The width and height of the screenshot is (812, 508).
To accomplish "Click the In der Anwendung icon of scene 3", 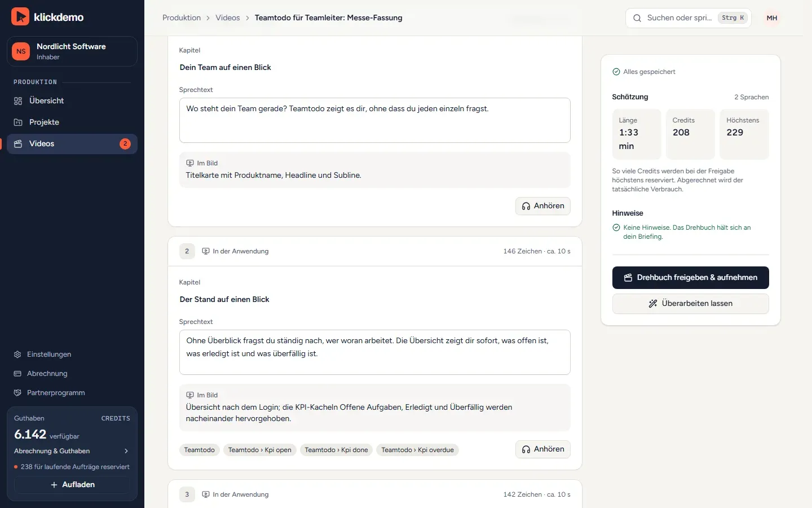I will [x=206, y=494].
